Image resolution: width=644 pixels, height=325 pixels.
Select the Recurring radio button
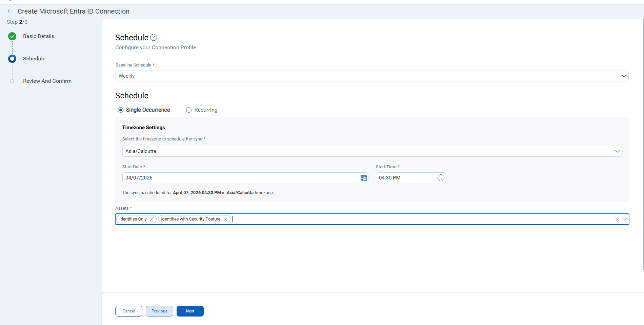coord(189,110)
